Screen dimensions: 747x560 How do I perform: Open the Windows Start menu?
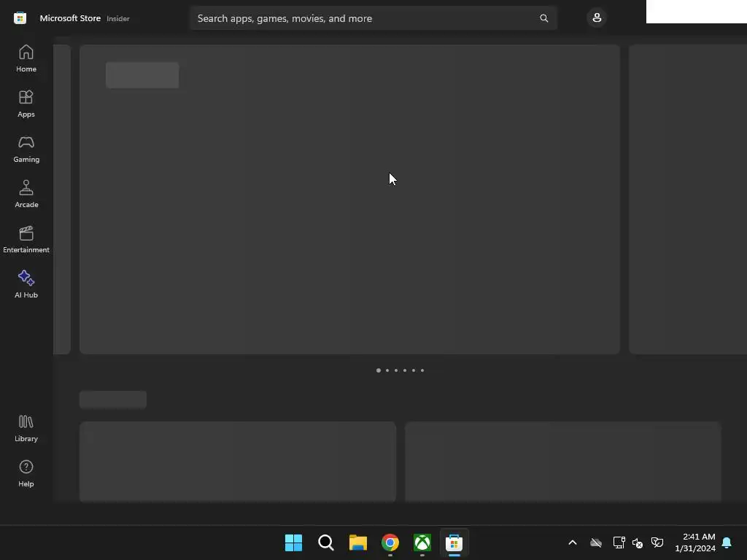coord(293,542)
